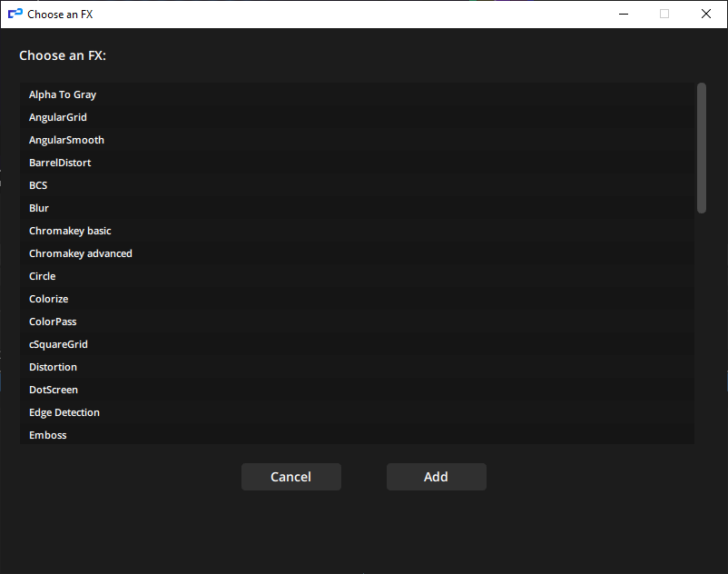Viewport: 728px width, 574px height.
Task: Click the Add button
Action: pos(437,477)
